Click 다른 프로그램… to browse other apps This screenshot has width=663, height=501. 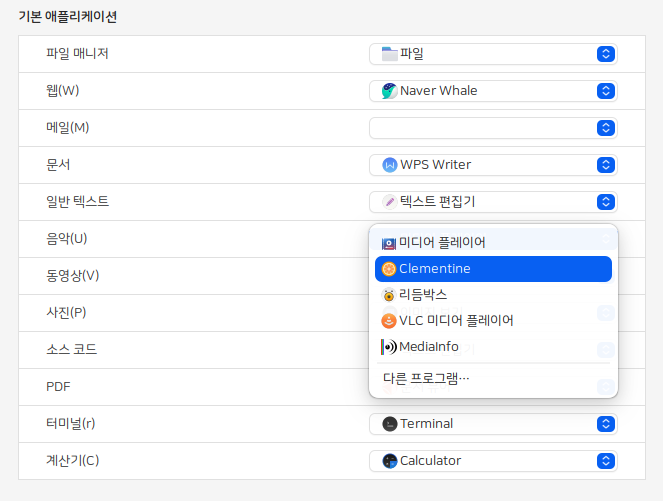pyautogui.click(x=427, y=378)
